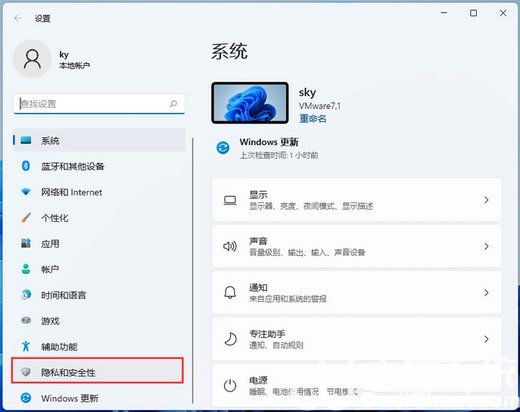Close the 设置 window
Viewport: 520px width, 412px height.
click(503, 13)
